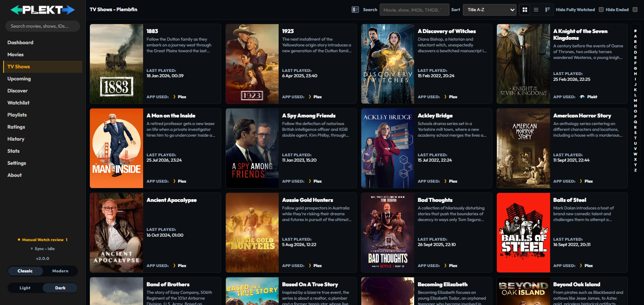Open the 1923 poster thumbnail
This screenshot has height=305, width=644.
coord(252,64)
